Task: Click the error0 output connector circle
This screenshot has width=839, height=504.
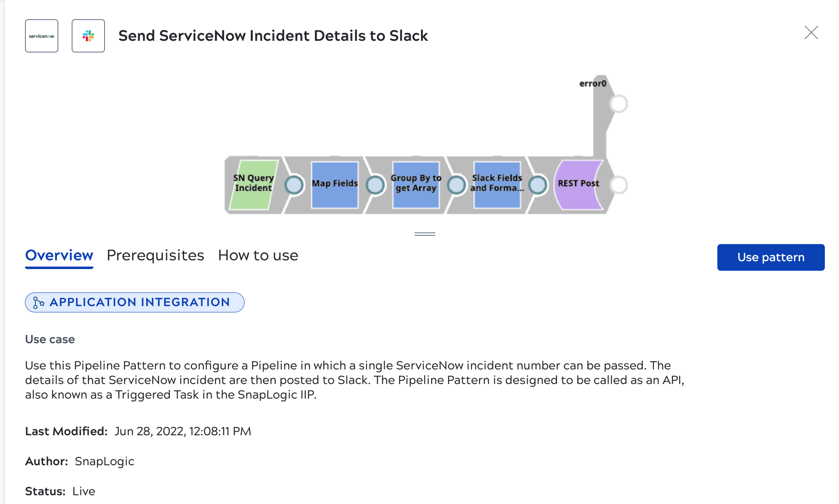Action: 619,104
